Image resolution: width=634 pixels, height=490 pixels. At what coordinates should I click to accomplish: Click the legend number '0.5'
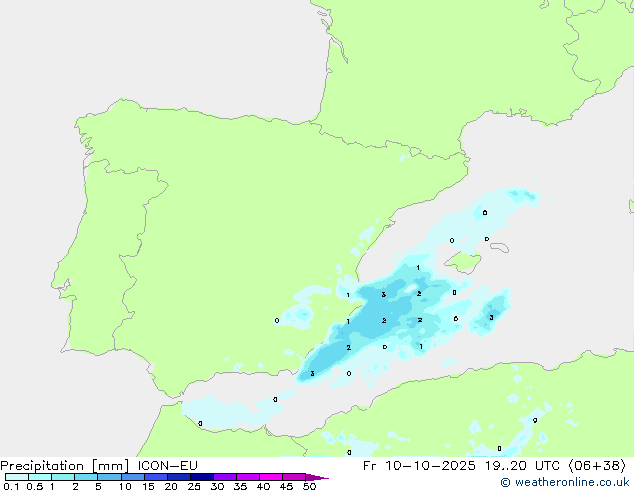[35, 486]
